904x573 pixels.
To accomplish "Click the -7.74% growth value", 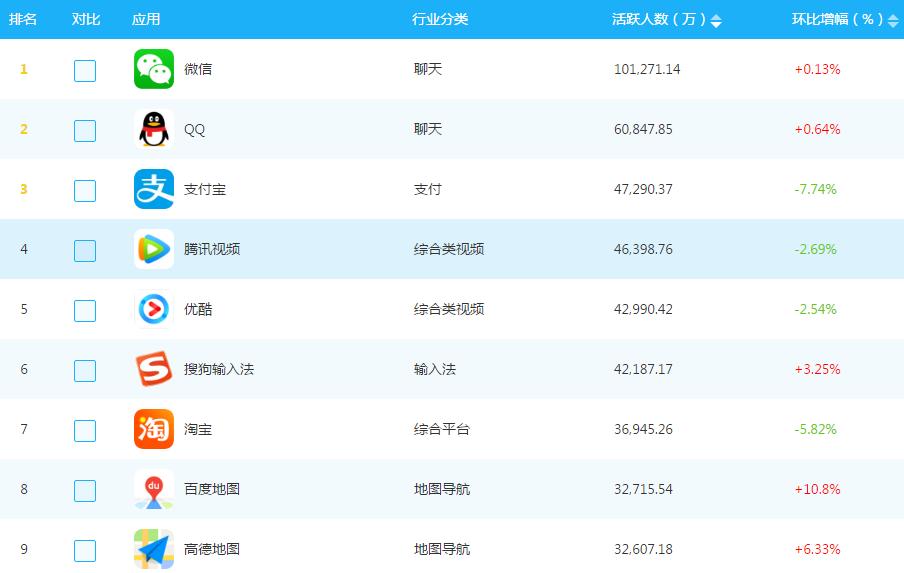I will (815, 189).
